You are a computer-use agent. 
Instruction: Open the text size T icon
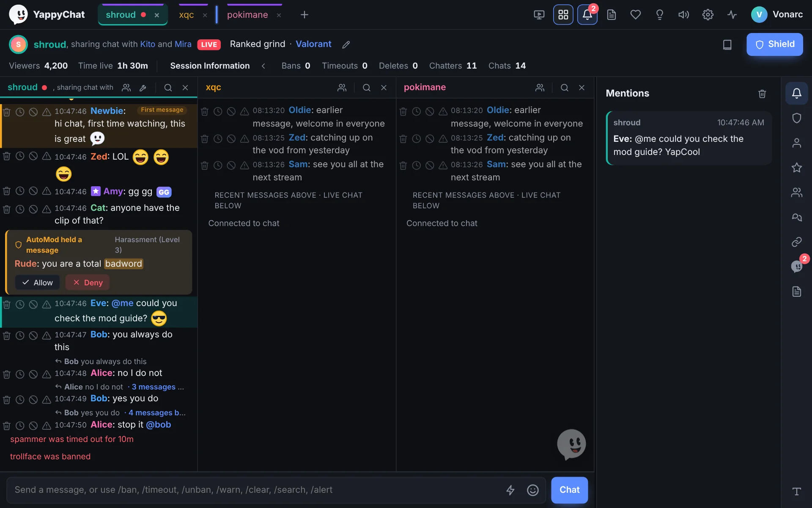point(796,491)
